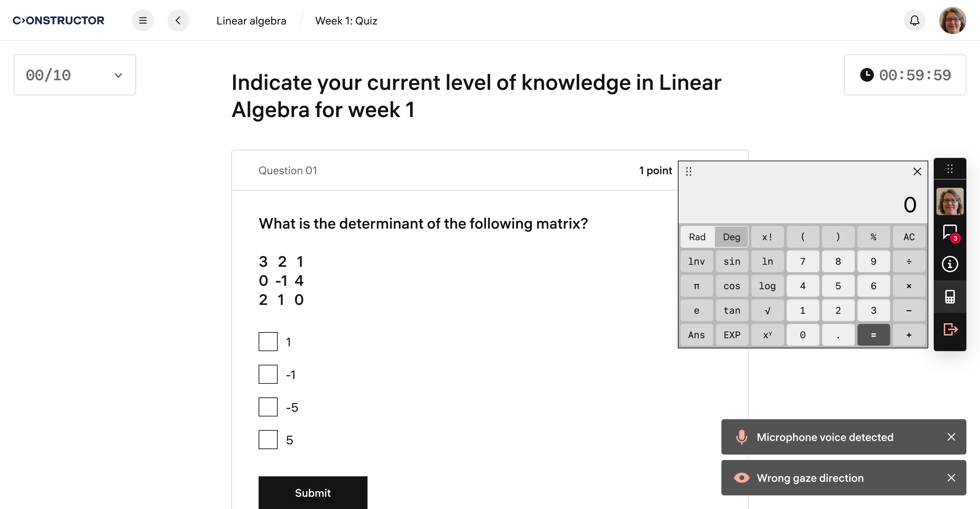Submit the quiz answer
This screenshot has height=509, width=980.
313,493
